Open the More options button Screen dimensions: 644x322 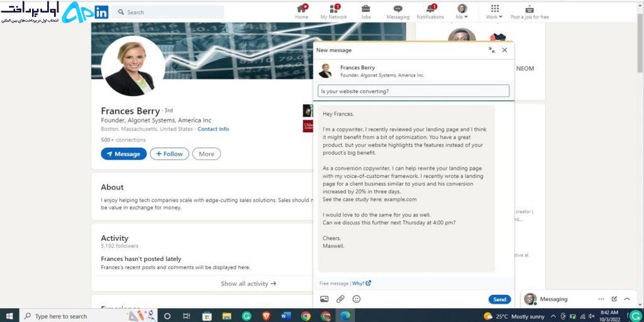[206, 154]
